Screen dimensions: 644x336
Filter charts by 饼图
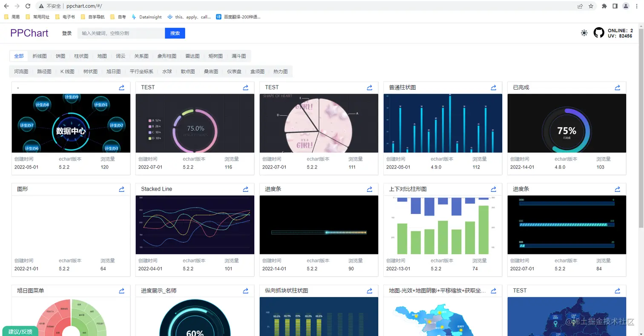(60, 56)
